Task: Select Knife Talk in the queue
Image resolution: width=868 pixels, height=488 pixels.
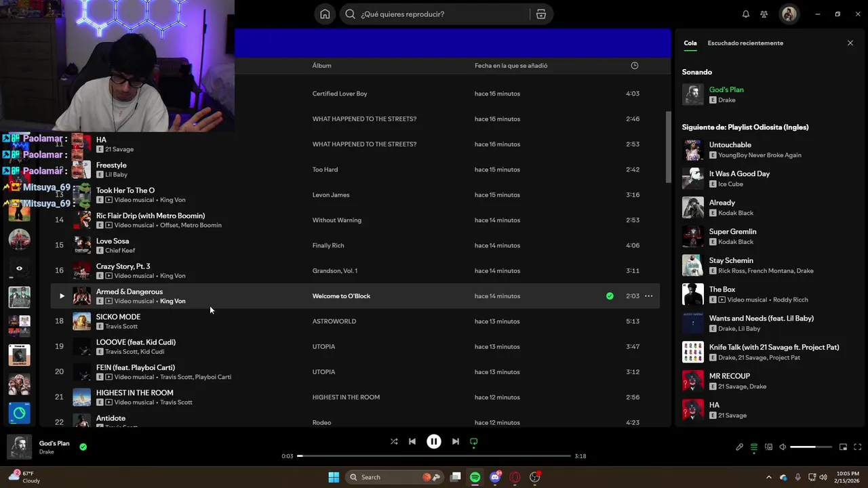Action: click(x=774, y=348)
